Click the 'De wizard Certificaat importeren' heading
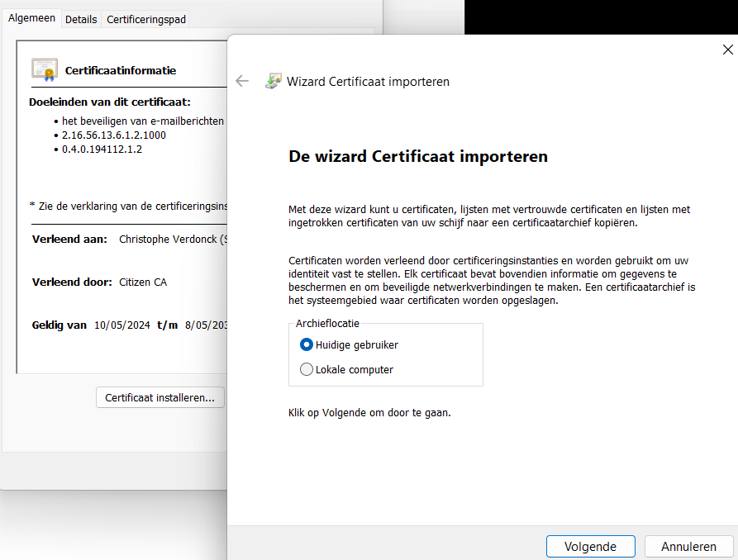Image resolution: width=738 pixels, height=560 pixels. click(x=418, y=156)
